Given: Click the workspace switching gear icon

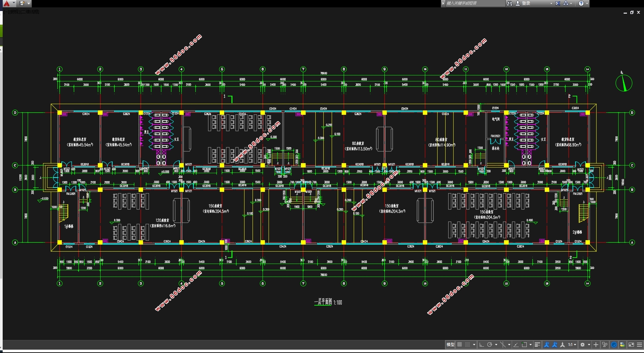Looking at the screenshot, I should pos(583,345).
